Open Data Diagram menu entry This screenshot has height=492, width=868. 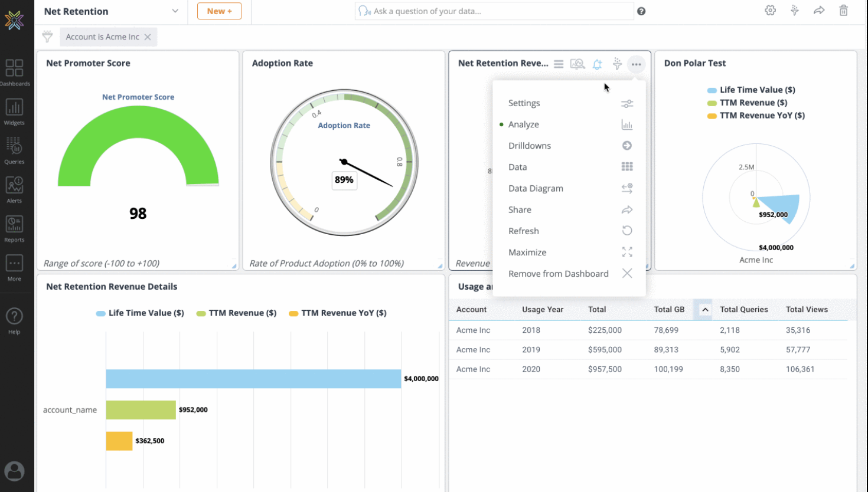click(x=569, y=188)
